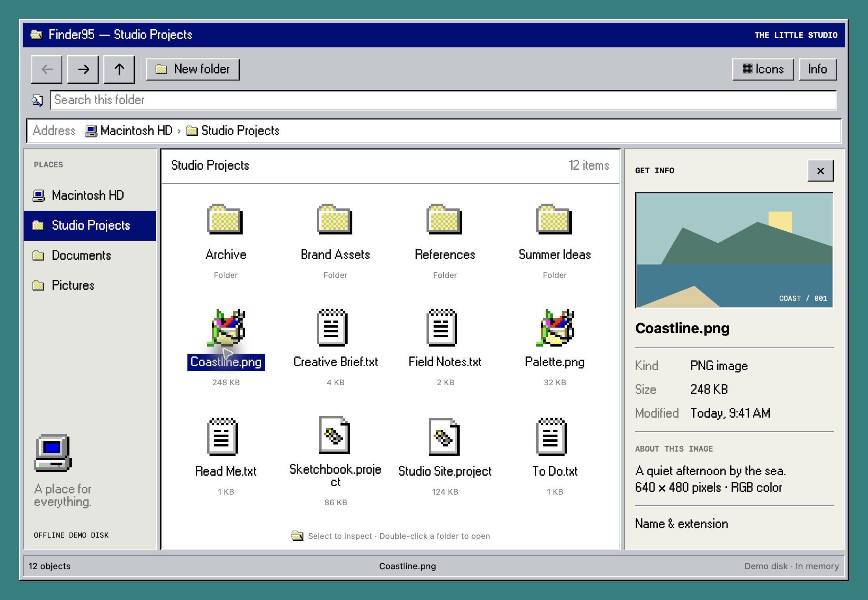868x600 pixels.
Task: Click the Name & extension section heading
Action: pyautogui.click(x=681, y=524)
